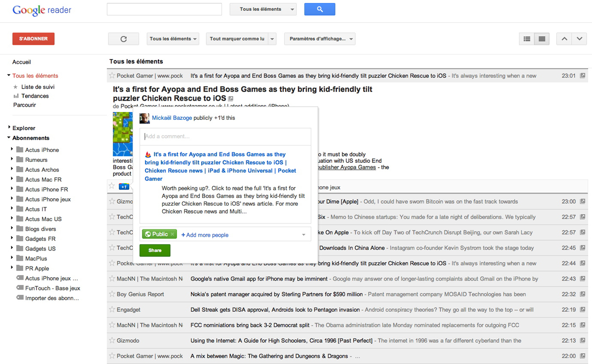Click the Actus iPhone FR folder icon
Screen dimensions: 592x364
coord(20,189)
